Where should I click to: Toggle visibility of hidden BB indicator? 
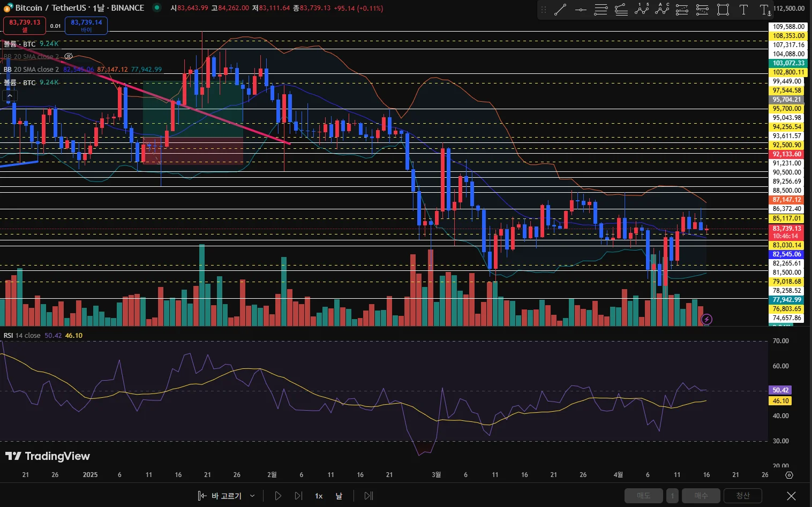(69, 56)
